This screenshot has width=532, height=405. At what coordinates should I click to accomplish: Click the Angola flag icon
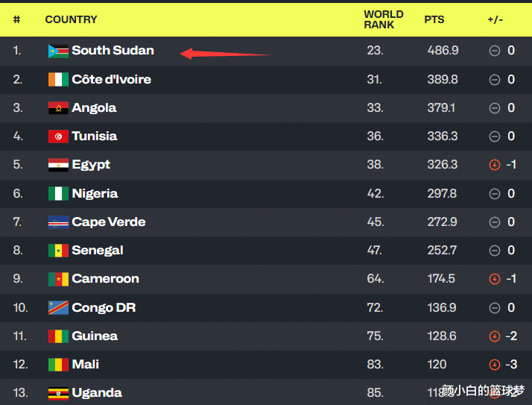pyautogui.click(x=58, y=108)
